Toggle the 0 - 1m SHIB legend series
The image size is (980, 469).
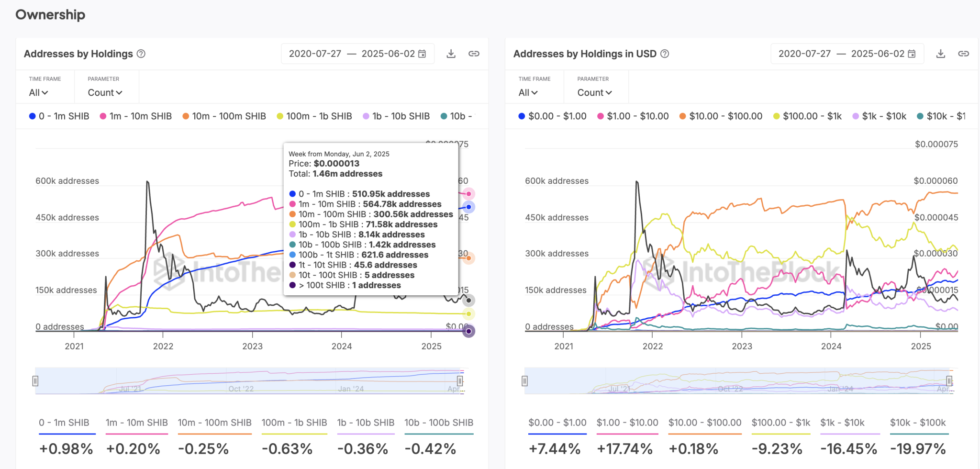[59, 116]
